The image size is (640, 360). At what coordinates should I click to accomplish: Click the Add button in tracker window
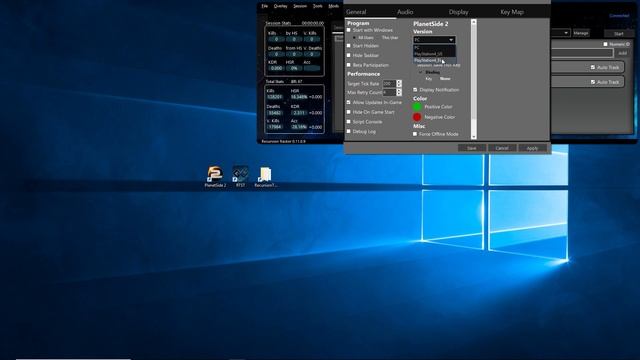[x=622, y=53]
